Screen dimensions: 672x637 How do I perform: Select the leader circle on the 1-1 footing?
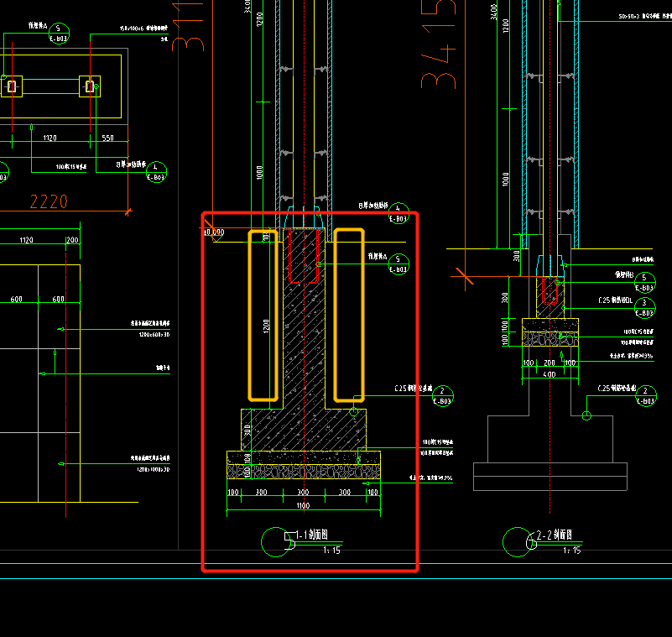pos(353,412)
